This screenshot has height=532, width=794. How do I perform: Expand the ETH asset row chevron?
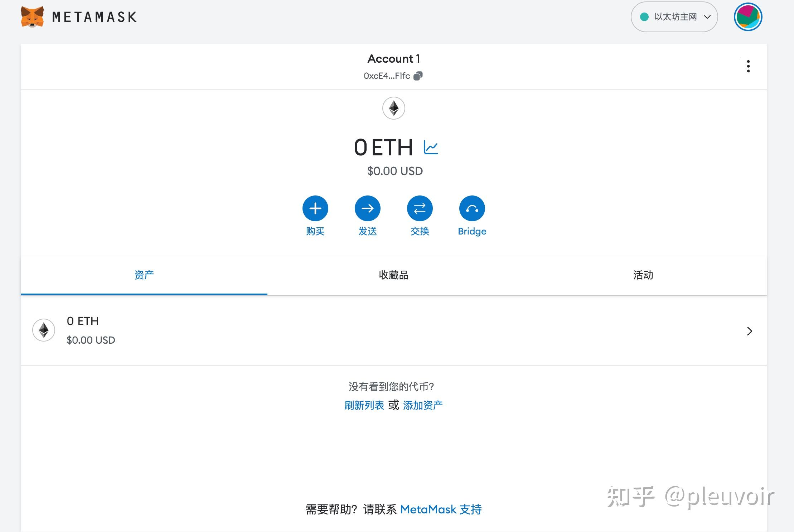click(x=749, y=331)
